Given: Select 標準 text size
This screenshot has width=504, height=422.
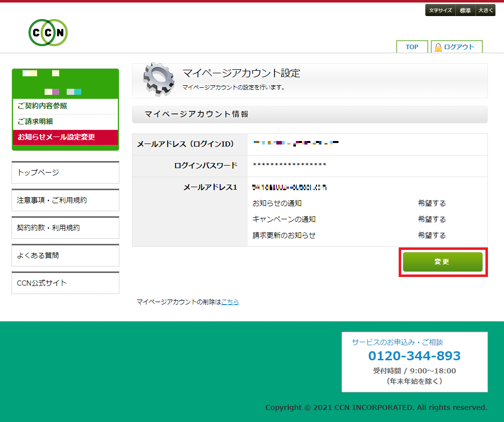Looking at the screenshot, I should 465,10.
